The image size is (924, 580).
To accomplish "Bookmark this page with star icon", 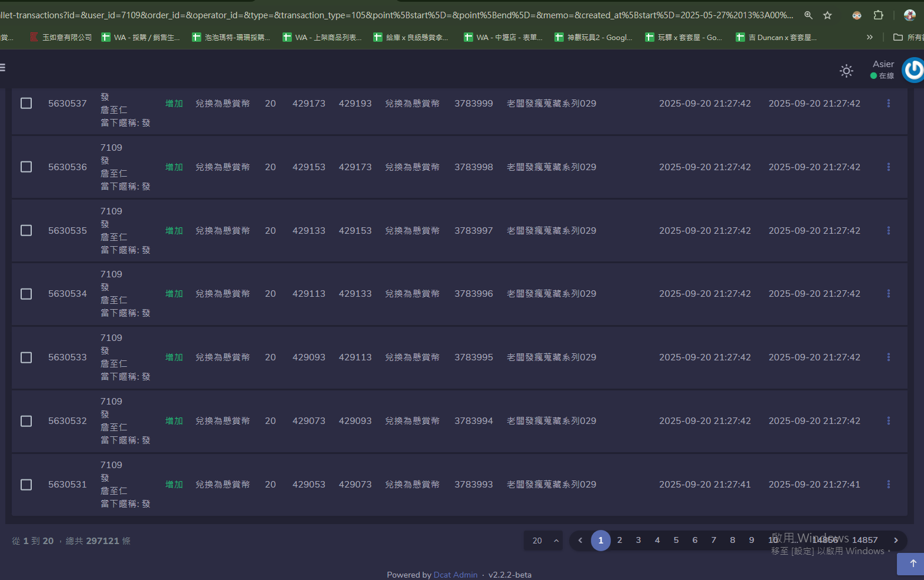I will coord(827,15).
